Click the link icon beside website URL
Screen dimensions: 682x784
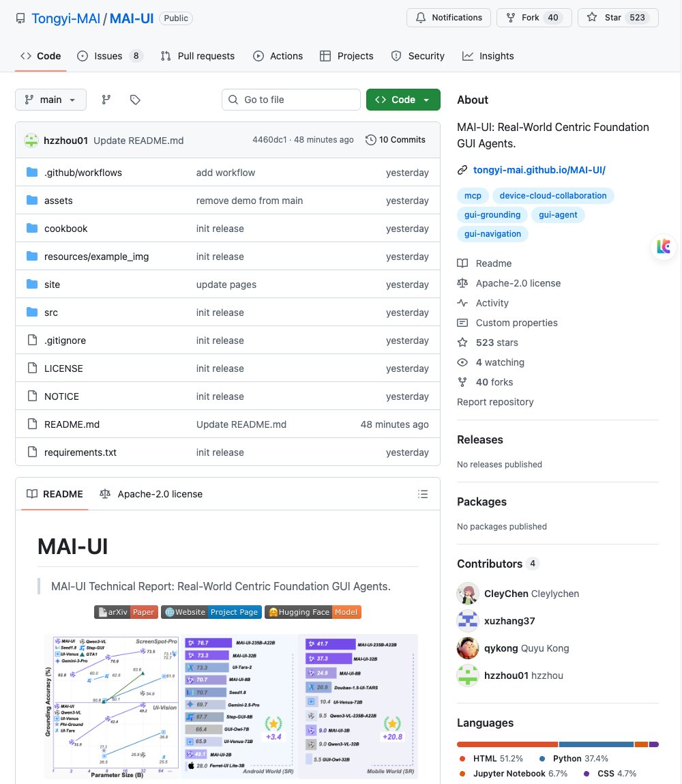point(462,170)
